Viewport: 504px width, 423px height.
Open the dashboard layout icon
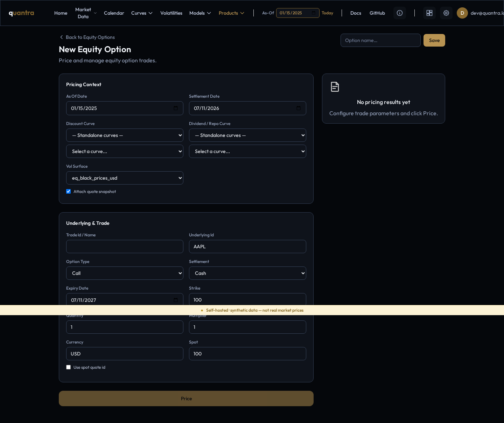tap(429, 13)
